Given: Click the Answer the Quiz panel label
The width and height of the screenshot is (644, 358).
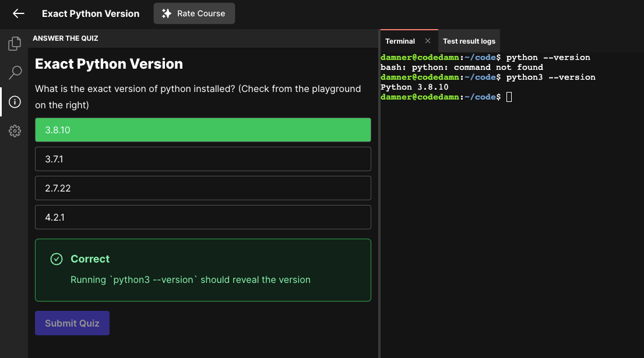Looking at the screenshot, I should click(x=65, y=38).
